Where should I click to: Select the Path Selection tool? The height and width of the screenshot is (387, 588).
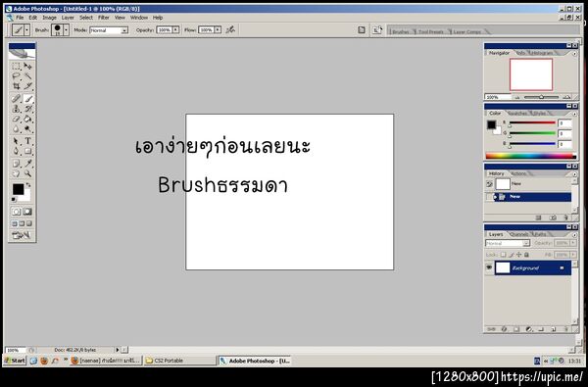(x=16, y=141)
